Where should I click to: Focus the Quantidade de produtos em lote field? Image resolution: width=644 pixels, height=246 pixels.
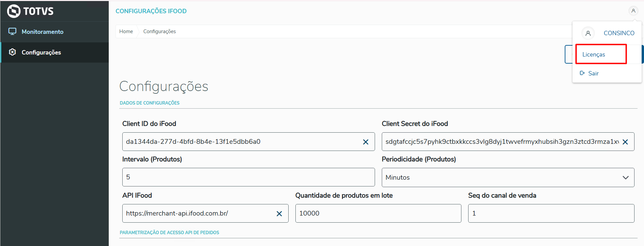(x=378, y=214)
